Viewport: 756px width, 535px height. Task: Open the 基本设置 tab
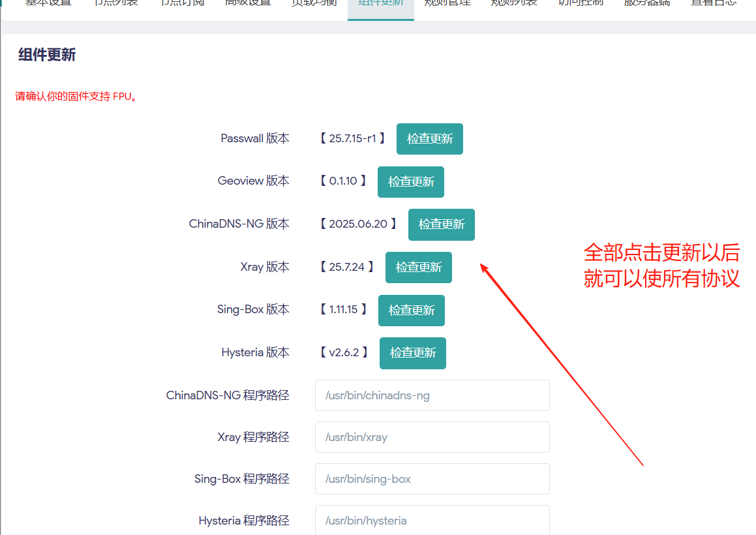pyautogui.click(x=48, y=4)
